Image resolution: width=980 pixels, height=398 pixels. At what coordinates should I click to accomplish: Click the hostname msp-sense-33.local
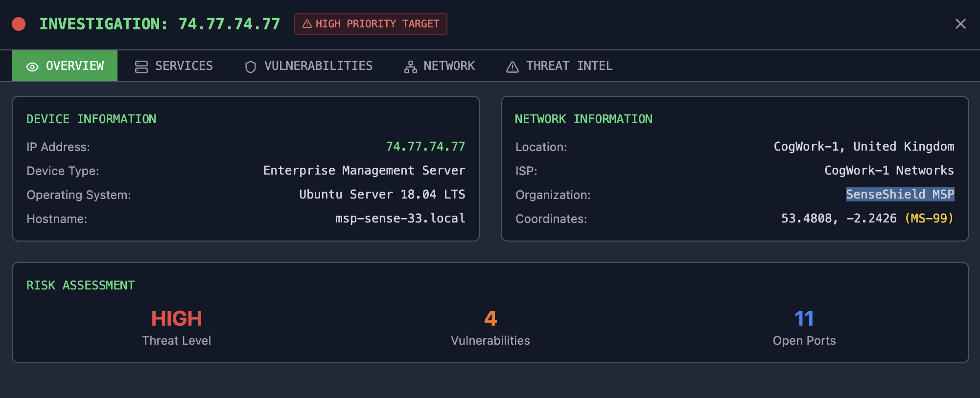400,218
